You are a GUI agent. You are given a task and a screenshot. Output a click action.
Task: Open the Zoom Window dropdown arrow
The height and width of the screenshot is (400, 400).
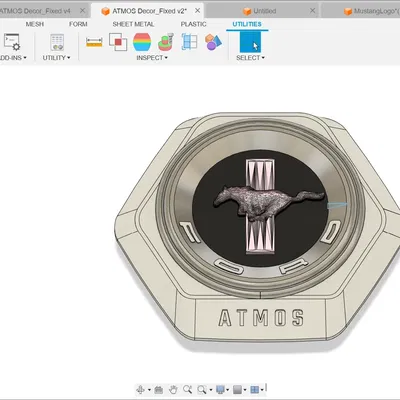pyautogui.click(x=210, y=390)
